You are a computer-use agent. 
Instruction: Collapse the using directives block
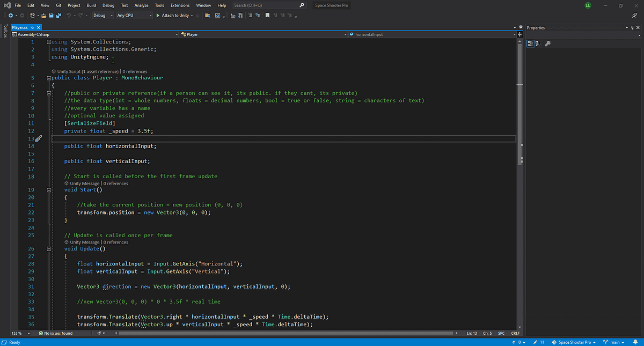pyautogui.click(x=49, y=42)
